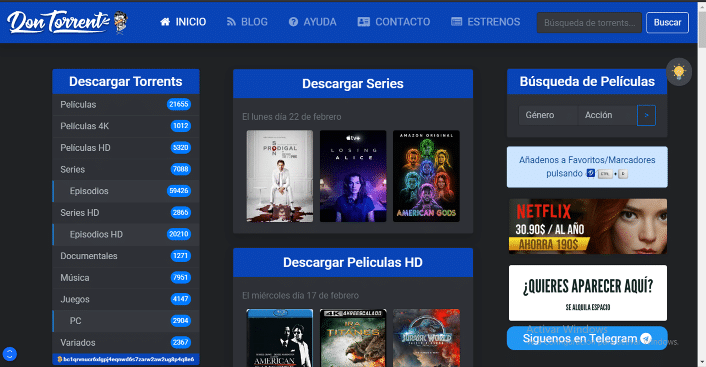
Task: Open the ESTRENOS menu item
Action: pyautogui.click(x=485, y=22)
